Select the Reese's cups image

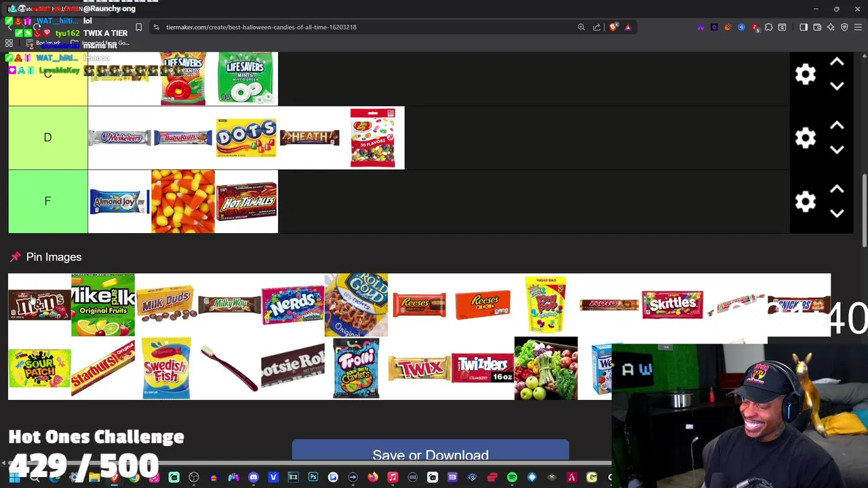tap(419, 305)
